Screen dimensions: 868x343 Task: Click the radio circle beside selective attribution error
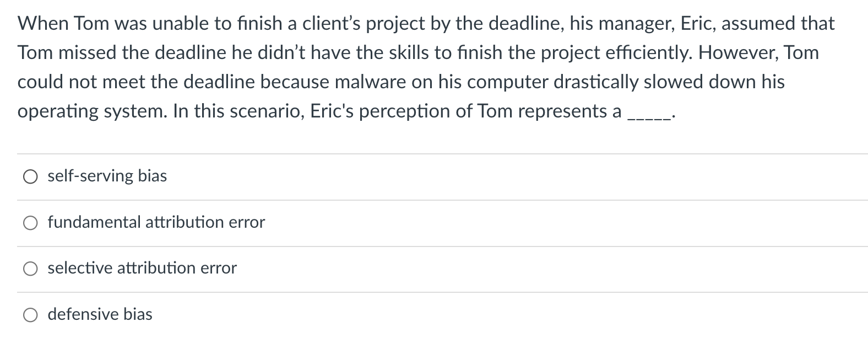click(x=31, y=269)
